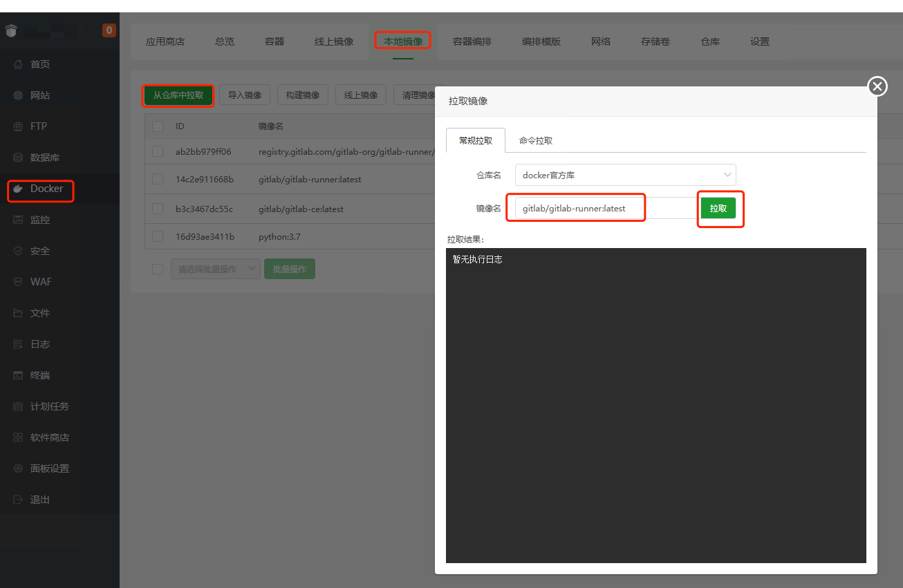Open 网站 in the sidebar

[40, 95]
